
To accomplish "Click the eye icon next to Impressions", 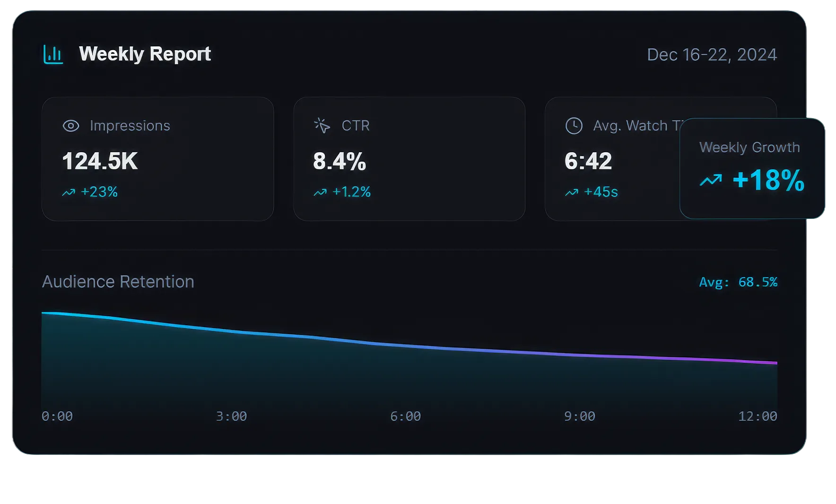I will pos(71,126).
